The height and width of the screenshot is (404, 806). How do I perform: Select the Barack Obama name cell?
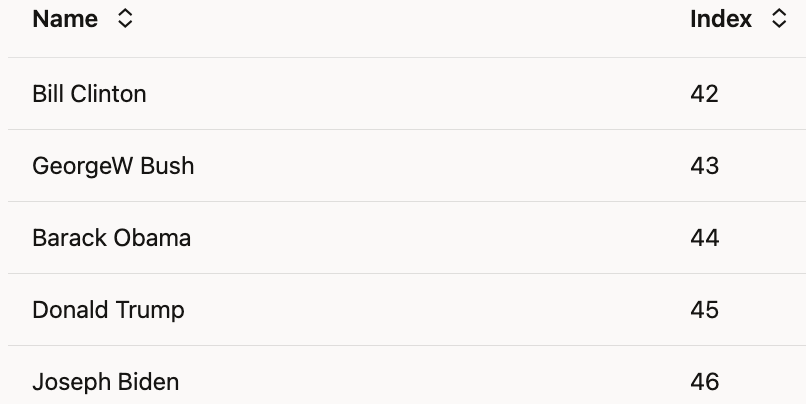tap(111, 238)
